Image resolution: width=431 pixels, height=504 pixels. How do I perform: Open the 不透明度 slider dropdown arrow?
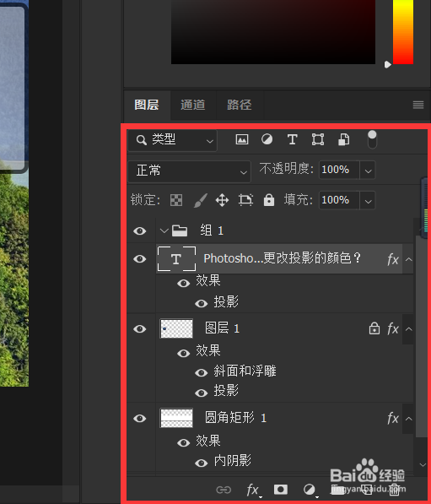tap(368, 171)
